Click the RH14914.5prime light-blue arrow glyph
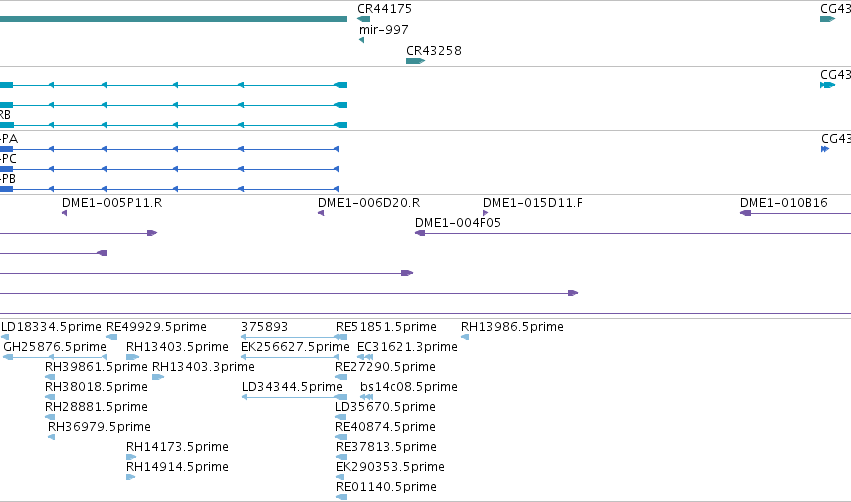This screenshot has height=502, width=851. pyautogui.click(x=130, y=477)
